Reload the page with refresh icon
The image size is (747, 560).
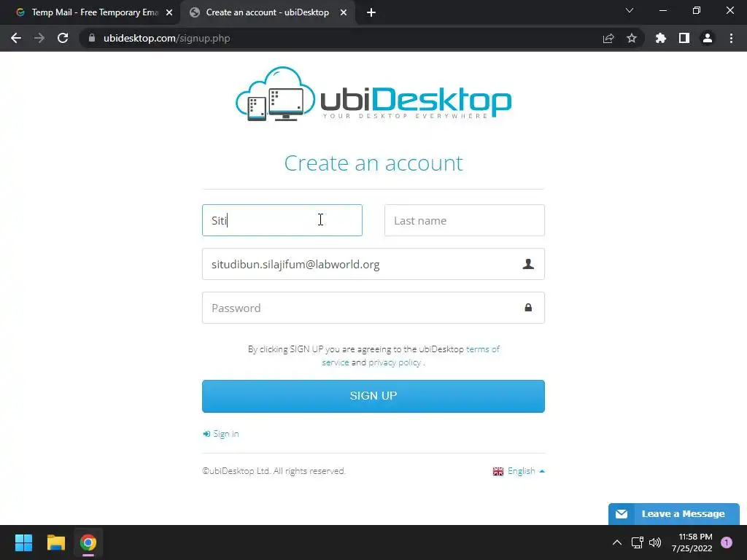click(63, 38)
